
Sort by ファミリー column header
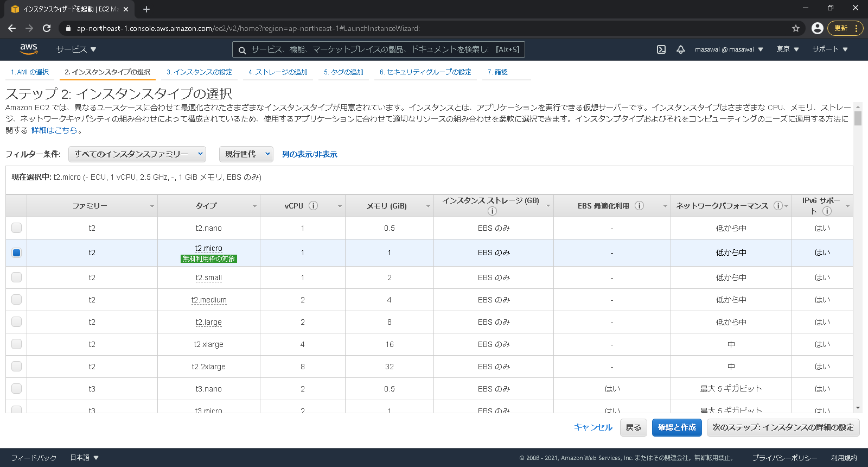click(x=92, y=206)
